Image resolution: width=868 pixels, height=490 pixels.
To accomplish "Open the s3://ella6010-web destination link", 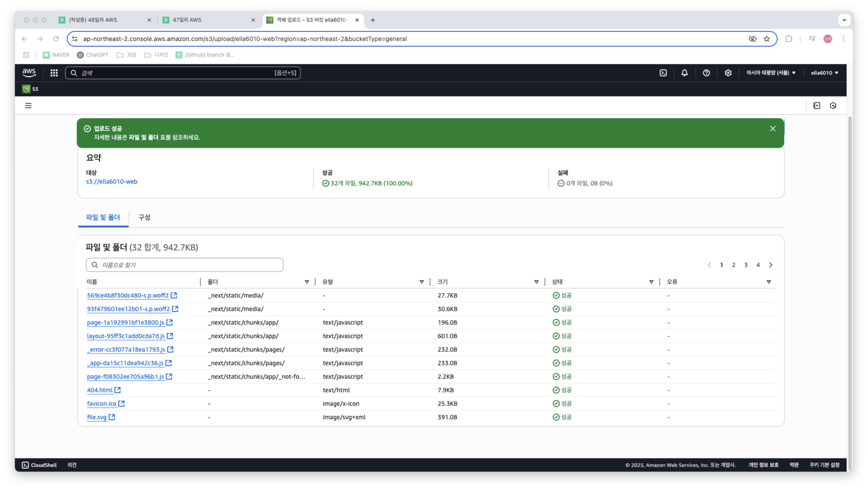I will [112, 182].
